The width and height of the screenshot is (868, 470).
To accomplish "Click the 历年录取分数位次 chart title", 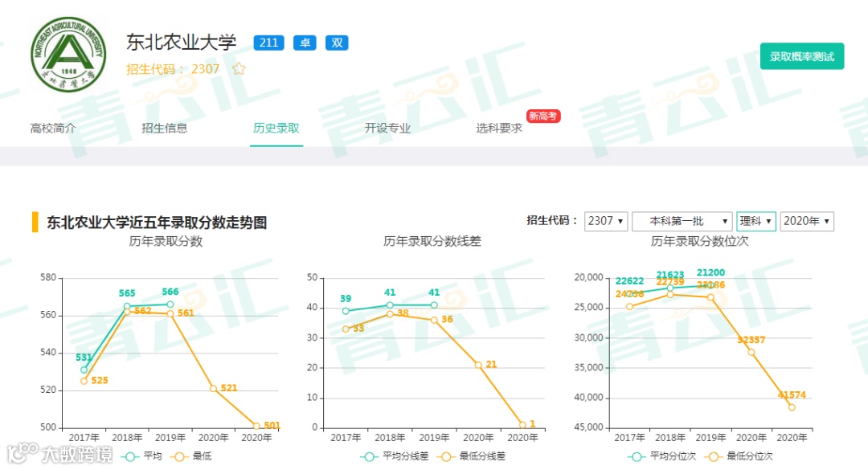I will 699,241.
